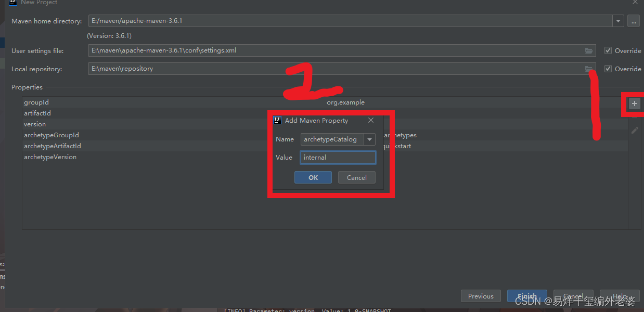Screen dimensions: 644x312
Task: Click the Local repository path field
Action: 342,69
